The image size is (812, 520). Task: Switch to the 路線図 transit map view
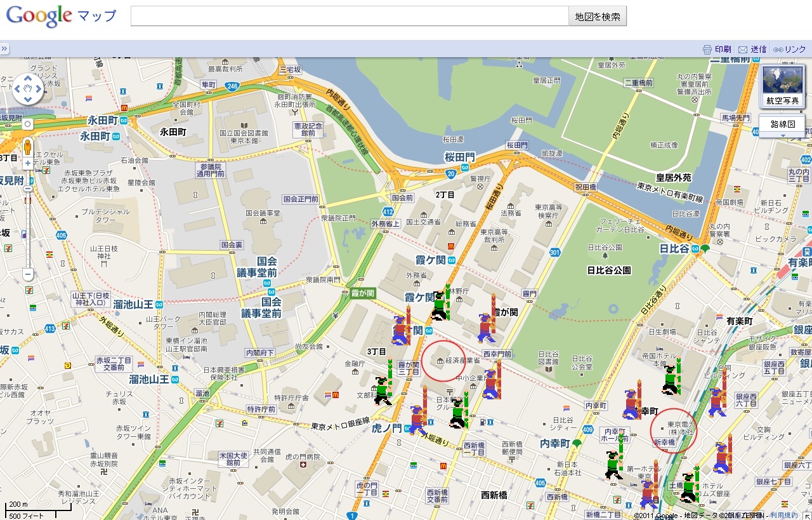coord(783,123)
